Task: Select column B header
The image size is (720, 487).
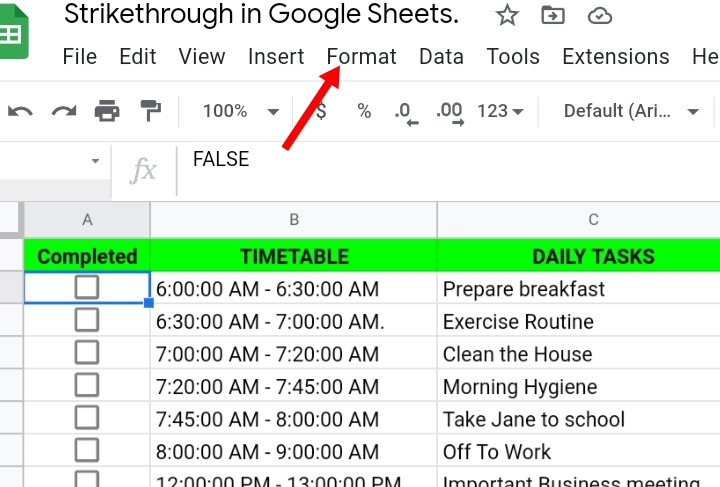Action: point(294,219)
